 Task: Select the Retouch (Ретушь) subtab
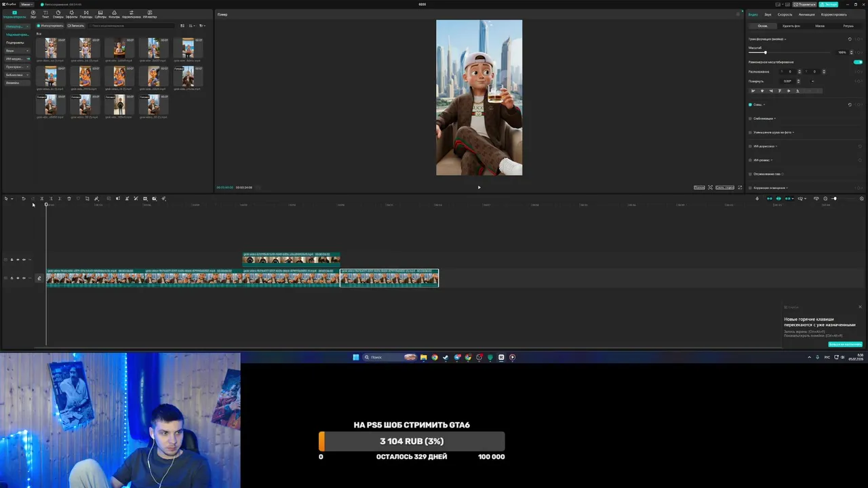(x=848, y=26)
